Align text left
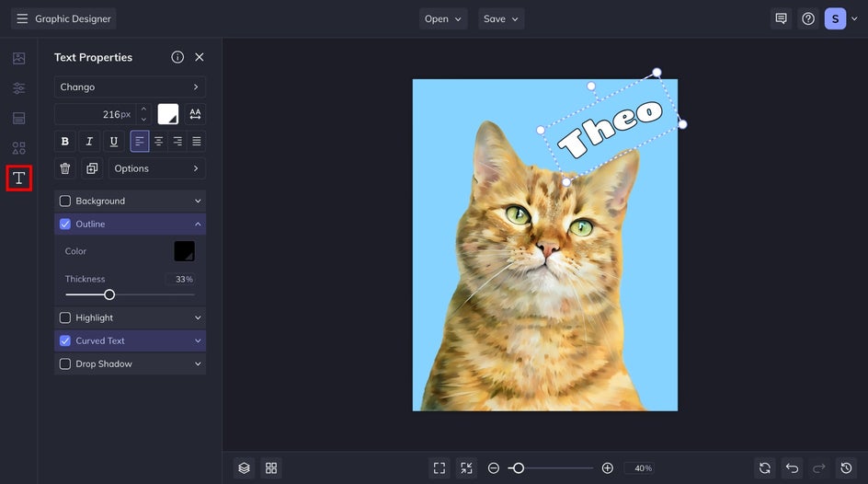 tap(140, 141)
